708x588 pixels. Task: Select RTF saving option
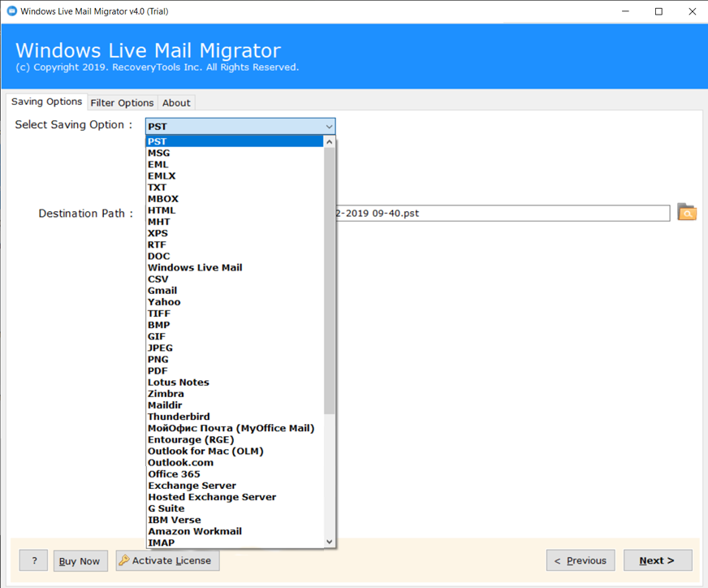pos(235,244)
